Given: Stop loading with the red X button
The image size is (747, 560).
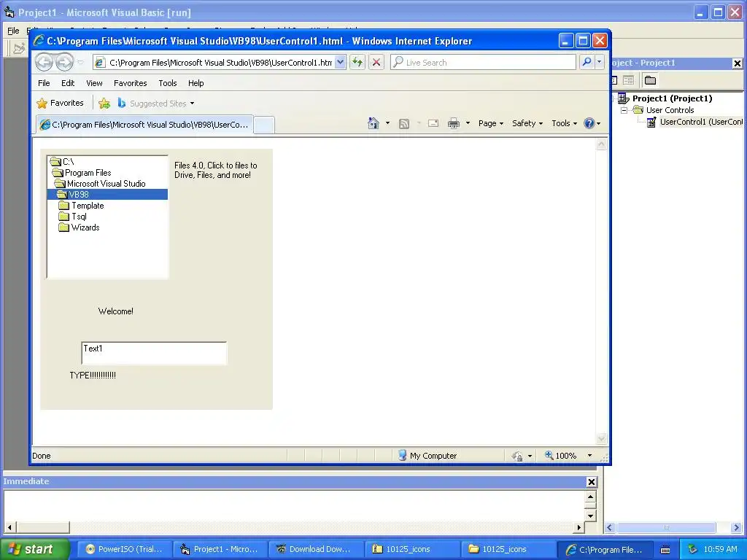Looking at the screenshot, I should point(376,62).
